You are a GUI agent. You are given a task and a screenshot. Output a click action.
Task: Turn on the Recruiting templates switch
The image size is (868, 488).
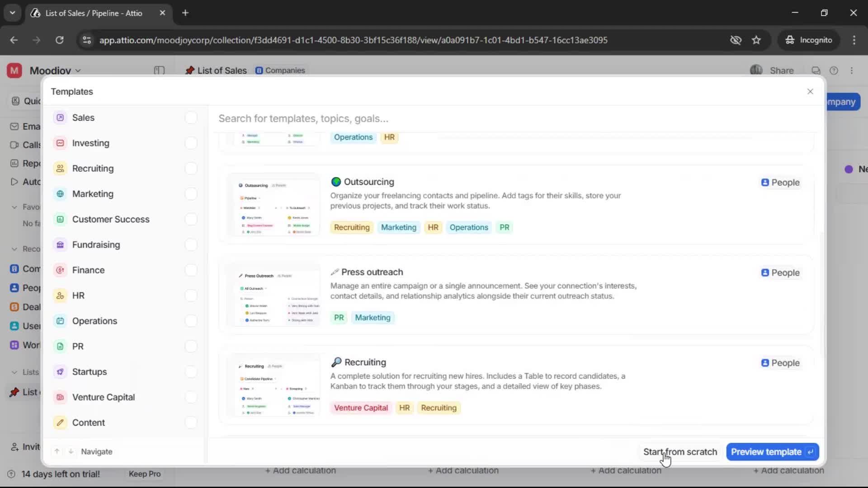pyautogui.click(x=191, y=168)
